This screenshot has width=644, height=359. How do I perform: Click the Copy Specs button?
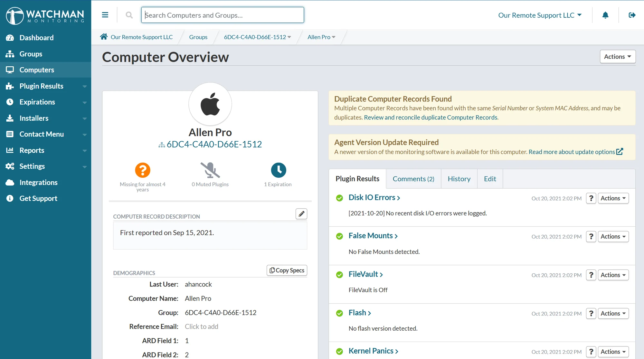click(x=287, y=270)
